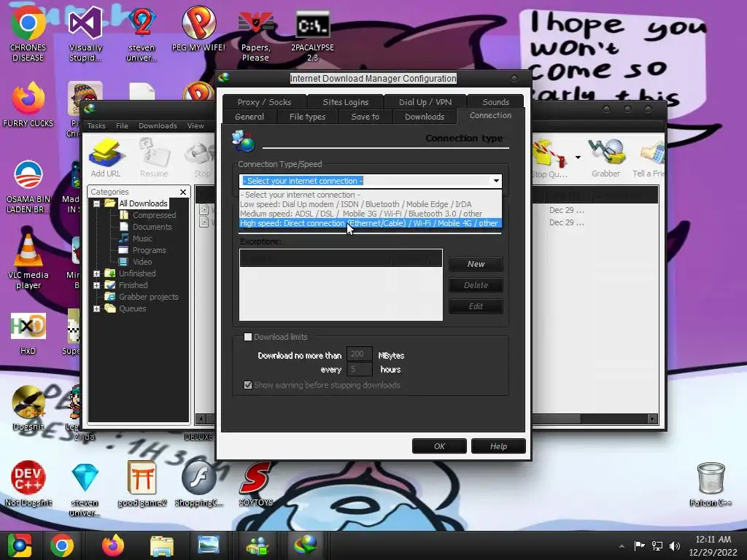This screenshot has height=560, width=747.
Task: Click right scroll arrow in IDM list
Action: [x=653, y=419]
